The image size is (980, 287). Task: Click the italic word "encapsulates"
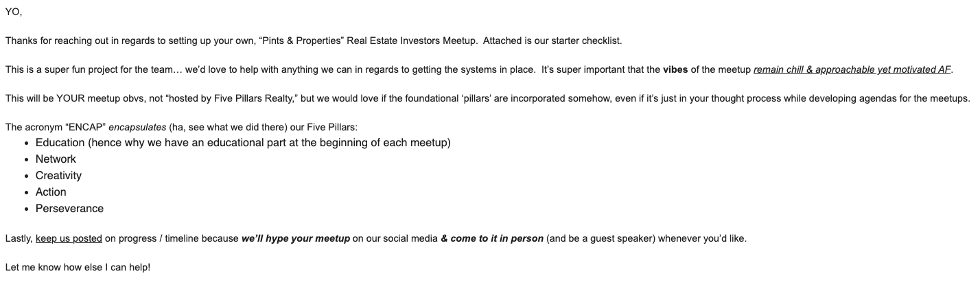tap(137, 127)
